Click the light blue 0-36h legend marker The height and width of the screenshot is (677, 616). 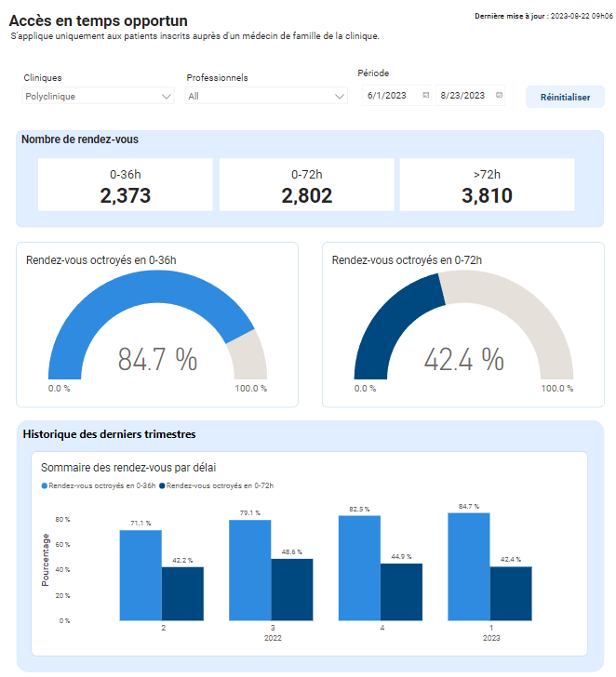tap(44, 485)
